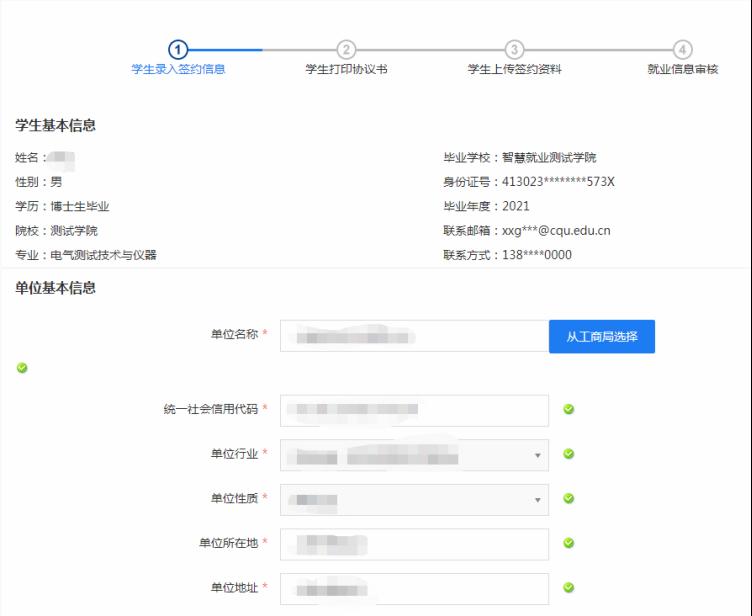The height and width of the screenshot is (616, 752).
Task: Click green check icon beside 单位性质 dropdown
Action: [x=569, y=498]
